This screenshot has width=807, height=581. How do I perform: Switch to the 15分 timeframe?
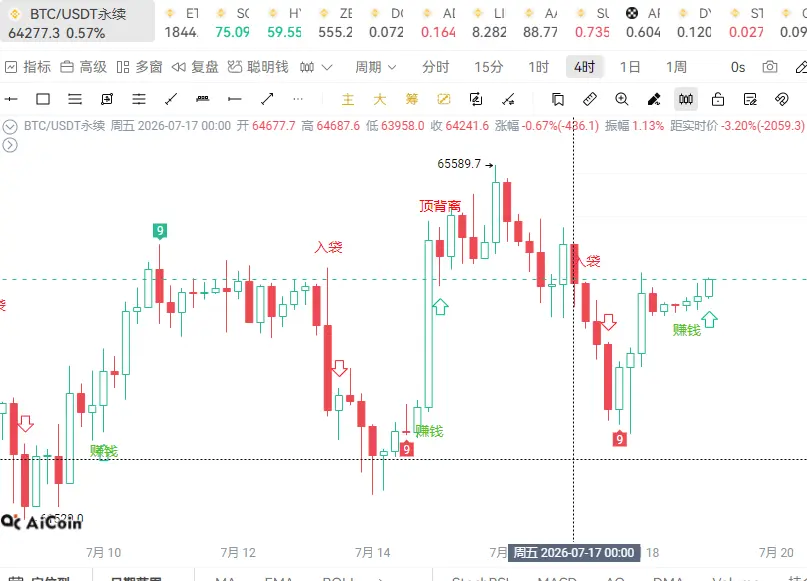[x=488, y=67]
